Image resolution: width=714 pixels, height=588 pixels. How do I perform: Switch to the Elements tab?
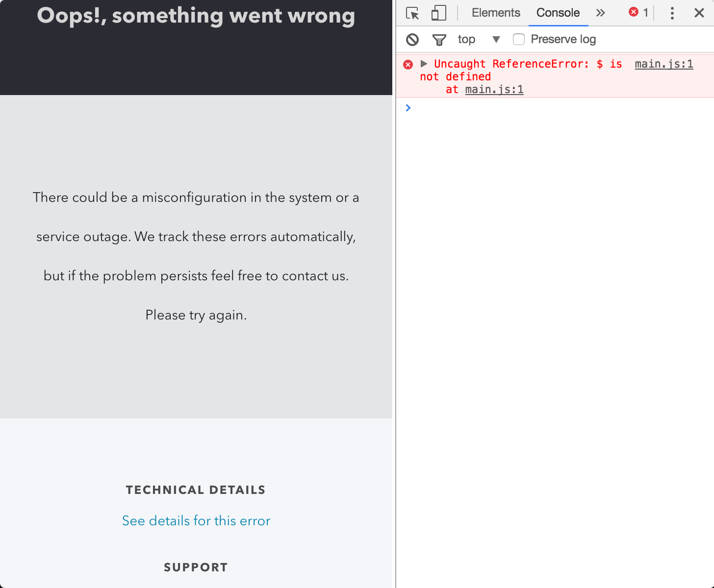[495, 12]
